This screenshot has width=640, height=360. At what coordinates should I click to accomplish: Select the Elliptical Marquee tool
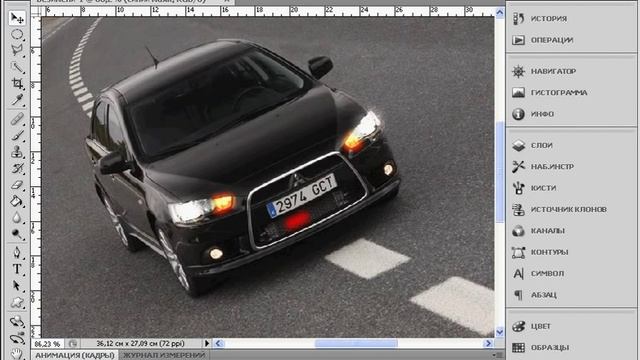point(17,34)
